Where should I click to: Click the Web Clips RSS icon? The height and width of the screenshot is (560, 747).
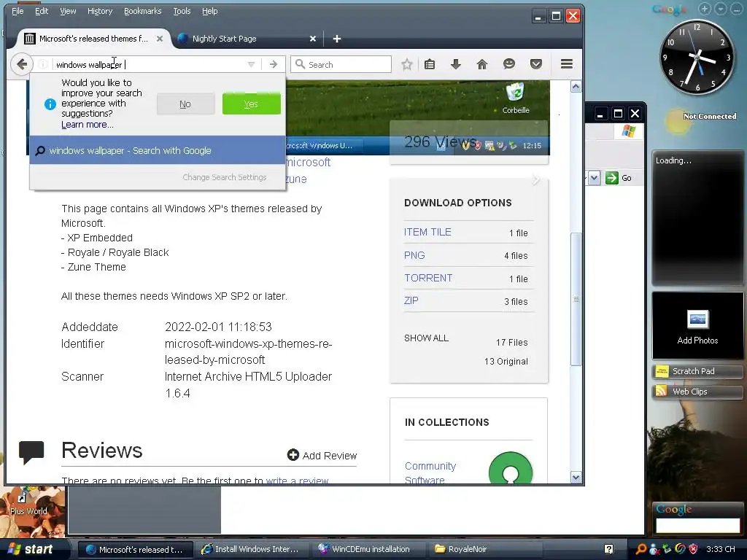coord(661,392)
